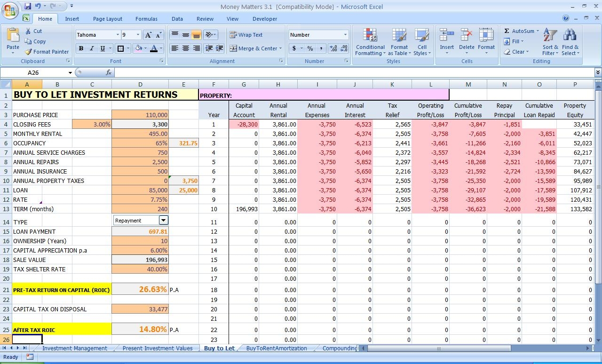The height and width of the screenshot is (364, 602).
Task: Open Sort & Filter options
Action: pyautogui.click(x=549, y=42)
